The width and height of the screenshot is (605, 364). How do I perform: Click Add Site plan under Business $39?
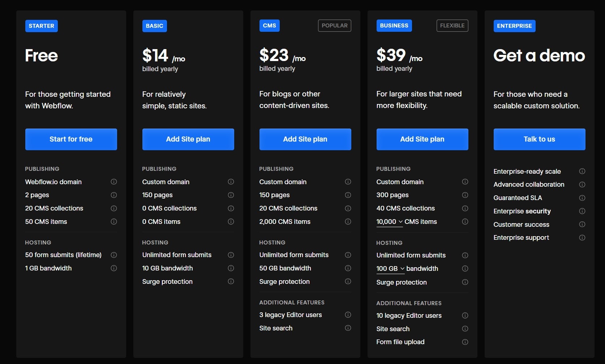pos(422,139)
